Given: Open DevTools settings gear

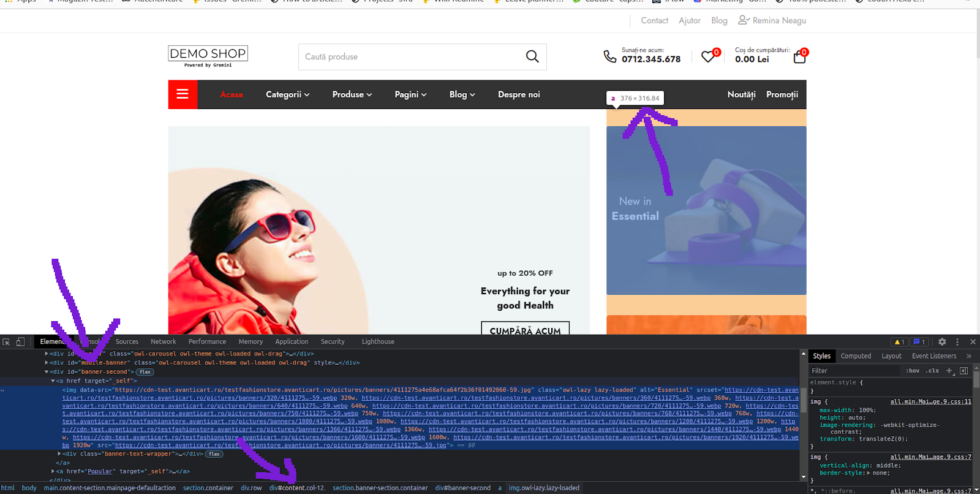Looking at the screenshot, I should pos(942,342).
